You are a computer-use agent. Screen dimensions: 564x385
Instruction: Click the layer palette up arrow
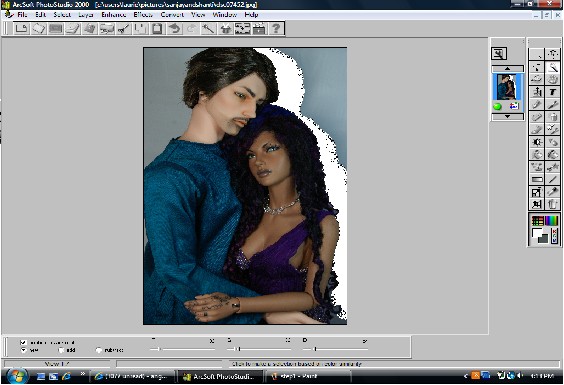508,69
